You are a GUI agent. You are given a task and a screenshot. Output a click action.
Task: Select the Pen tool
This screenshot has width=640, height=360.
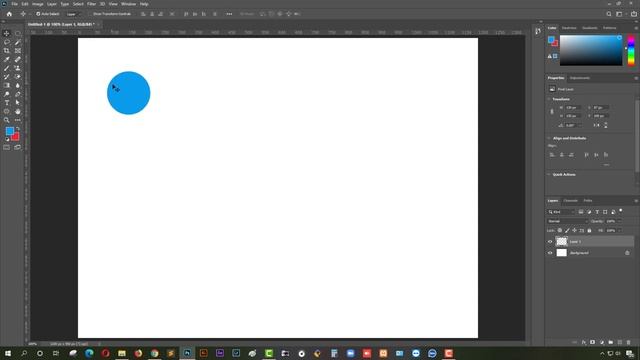point(18,94)
